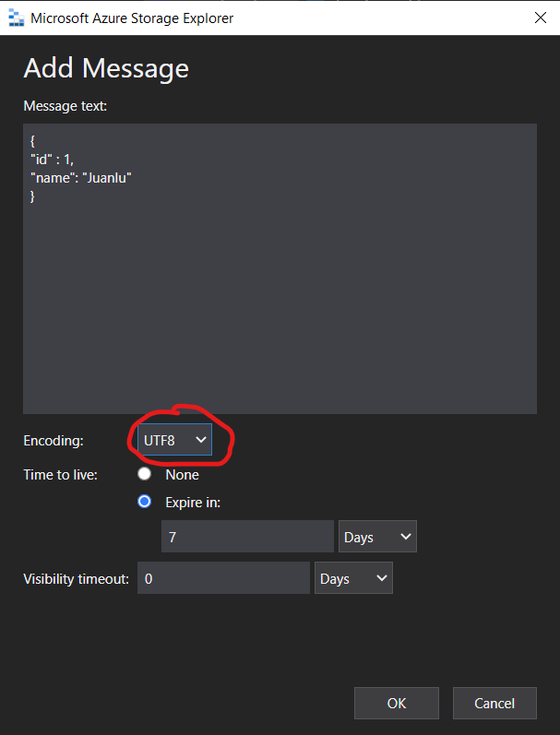Close the Add Message dialog window
The width and height of the screenshot is (560, 735).
coord(540,18)
